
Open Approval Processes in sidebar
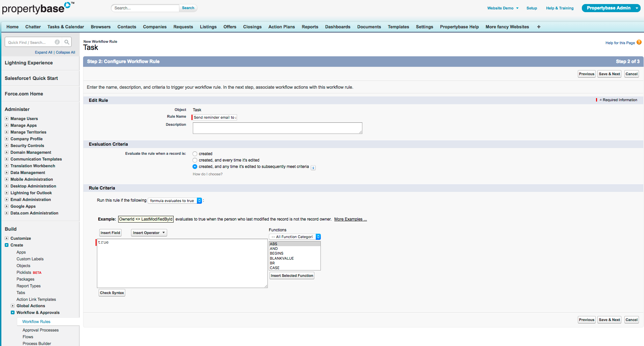click(41, 330)
